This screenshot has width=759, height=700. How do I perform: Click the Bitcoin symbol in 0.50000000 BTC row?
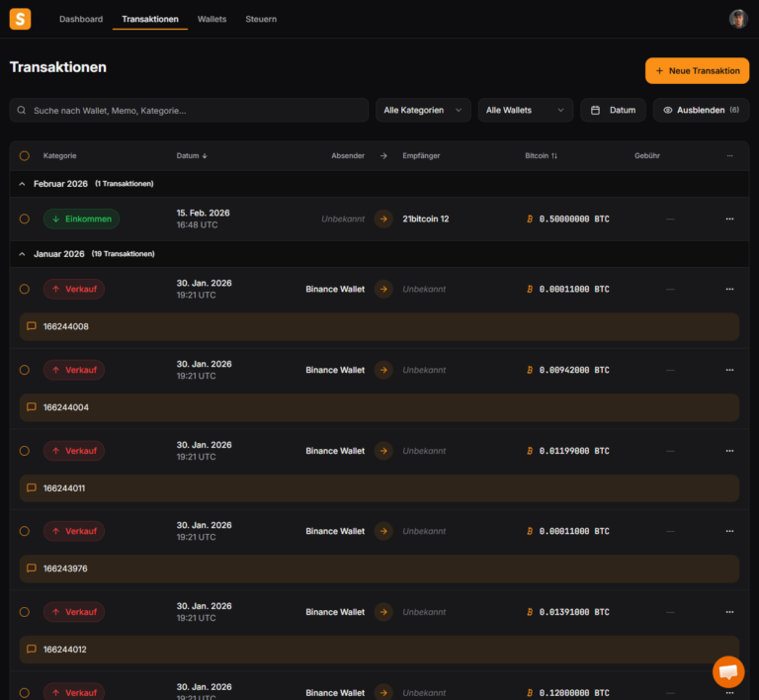coord(530,219)
